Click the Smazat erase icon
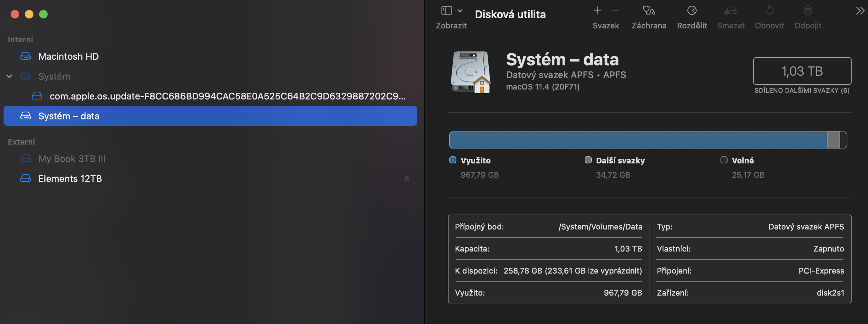 coord(730,11)
